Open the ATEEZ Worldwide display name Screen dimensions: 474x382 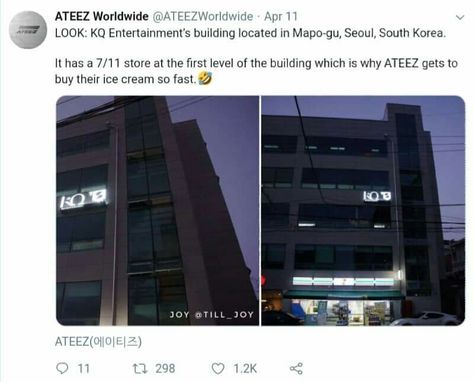tap(102, 16)
